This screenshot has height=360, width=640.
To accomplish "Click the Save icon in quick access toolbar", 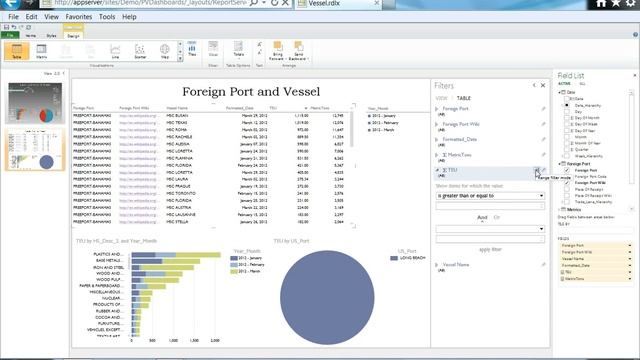I will (6, 27).
